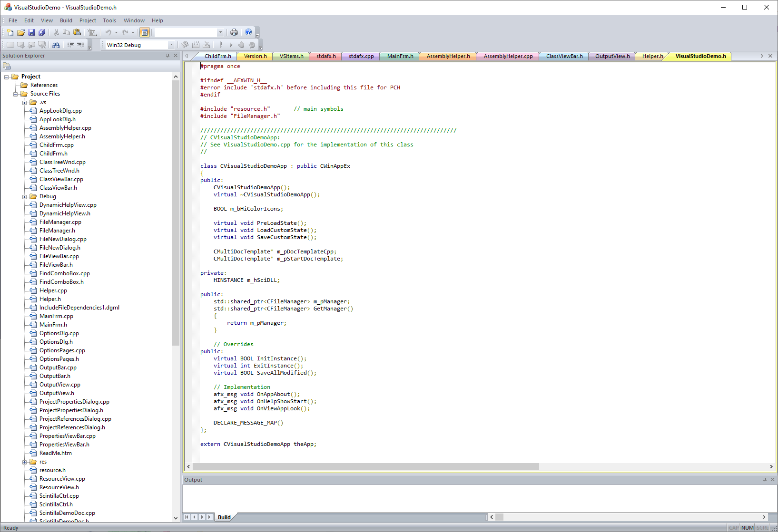Toggle the Solution Explorer auto-hide pin
The width and height of the screenshot is (778, 532).
167,56
